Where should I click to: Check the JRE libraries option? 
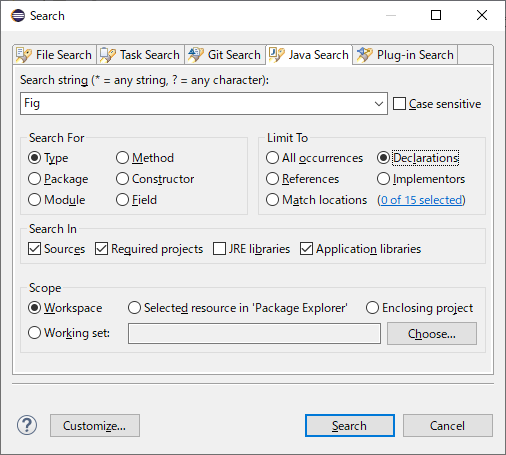point(219,249)
